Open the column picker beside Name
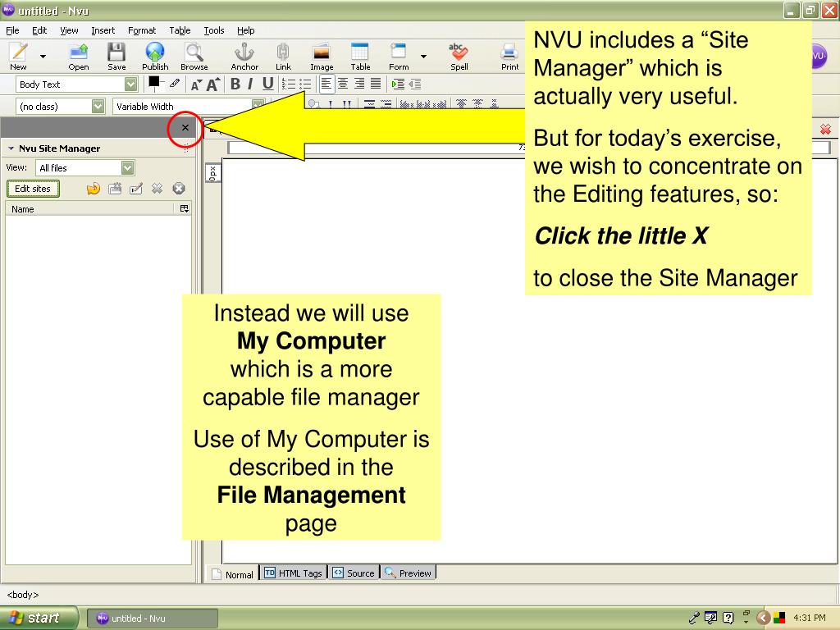 coord(185,209)
